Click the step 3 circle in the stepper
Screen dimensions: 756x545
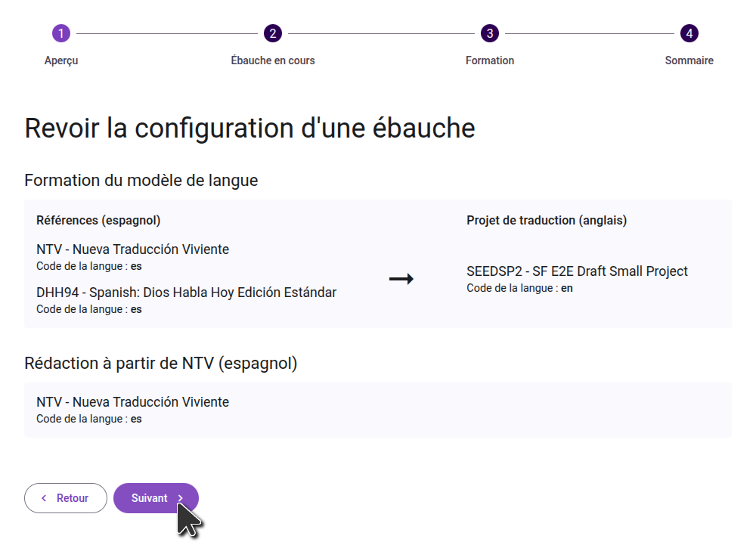(490, 33)
